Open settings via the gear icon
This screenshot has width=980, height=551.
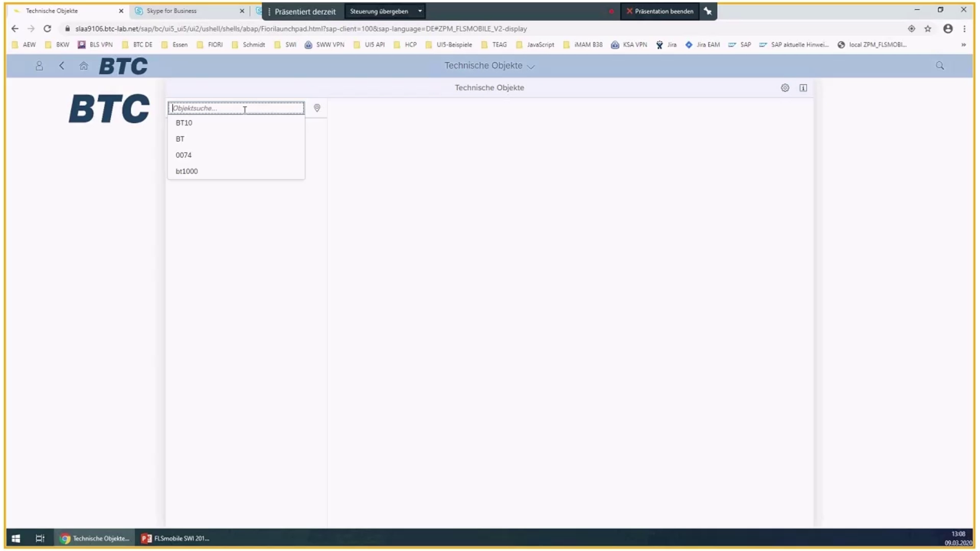coord(785,88)
